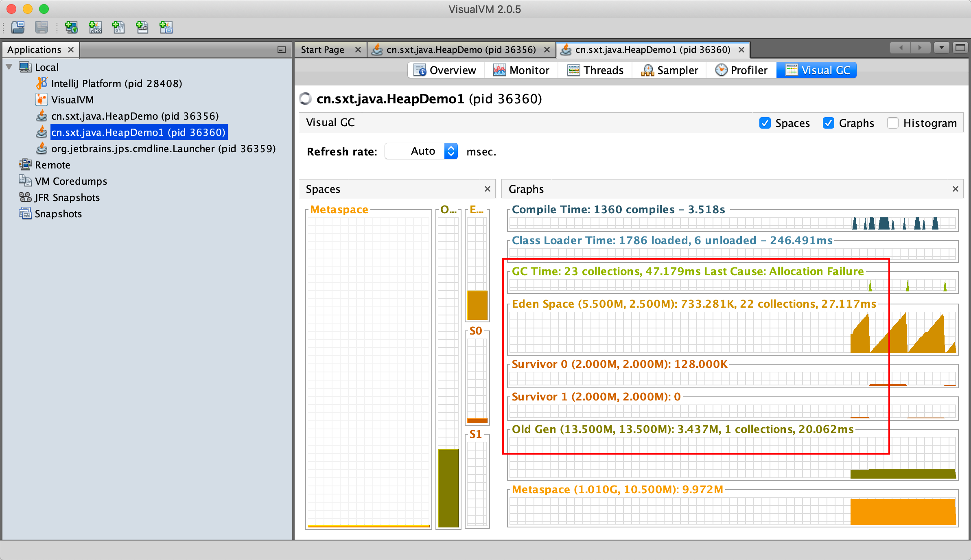The height and width of the screenshot is (560, 971).
Task: Click the Old Gen graph heading
Action: click(682, 429)
